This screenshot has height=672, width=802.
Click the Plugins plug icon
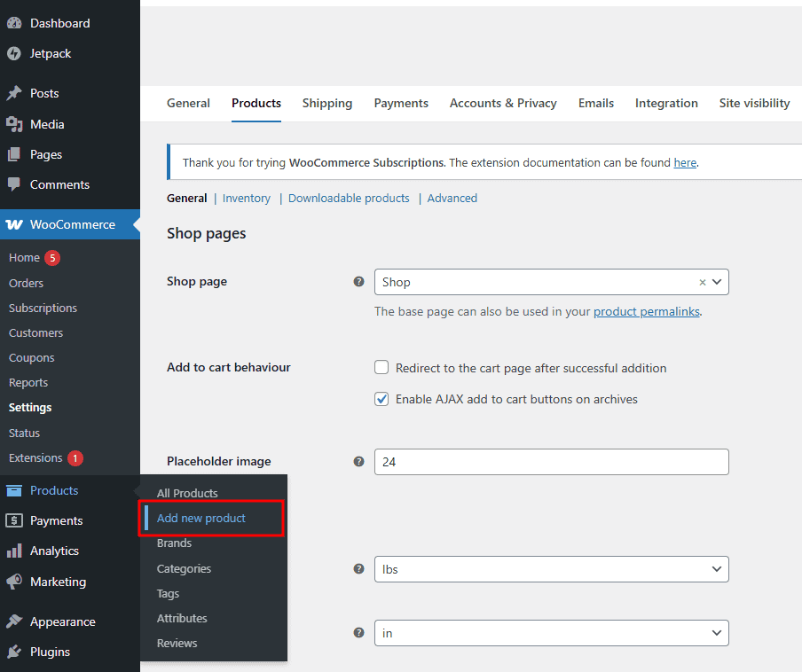click(x=16, y=652)
